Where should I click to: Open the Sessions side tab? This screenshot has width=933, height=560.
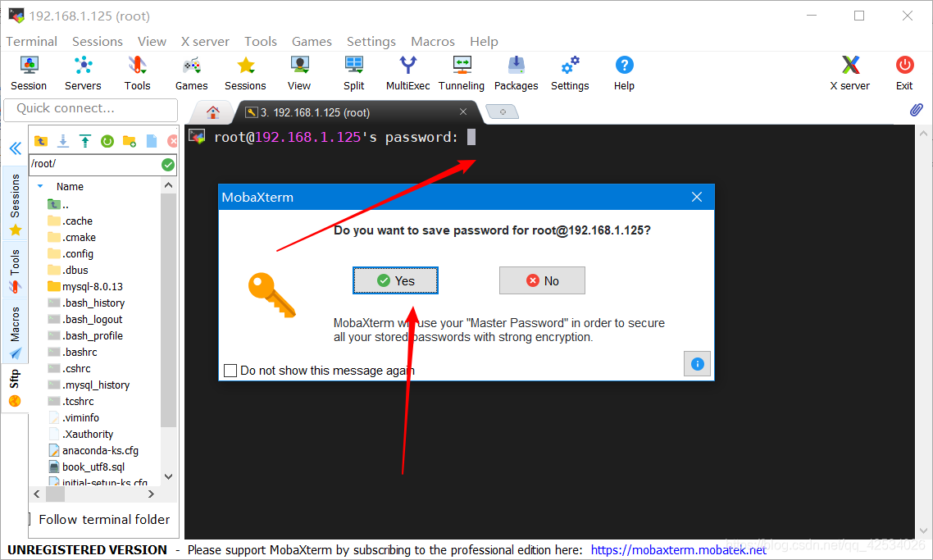tap(15, 203)
